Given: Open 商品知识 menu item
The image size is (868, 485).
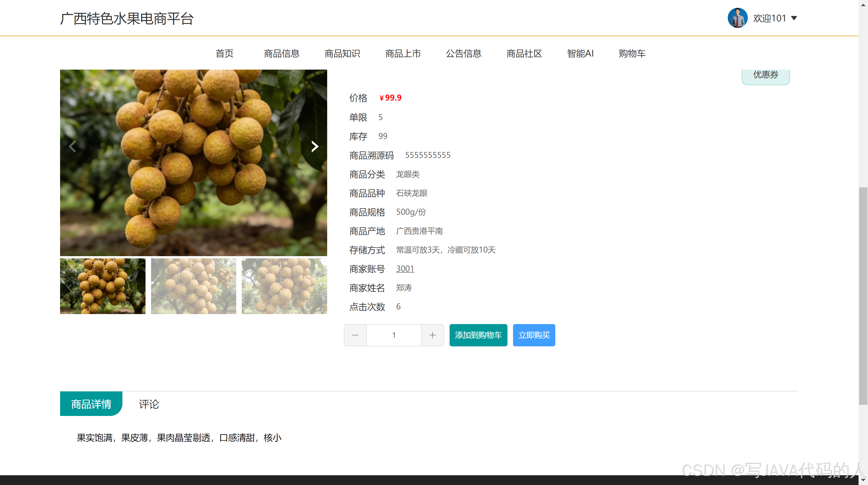Looking at the screenshot, I should tap(342, 53).
